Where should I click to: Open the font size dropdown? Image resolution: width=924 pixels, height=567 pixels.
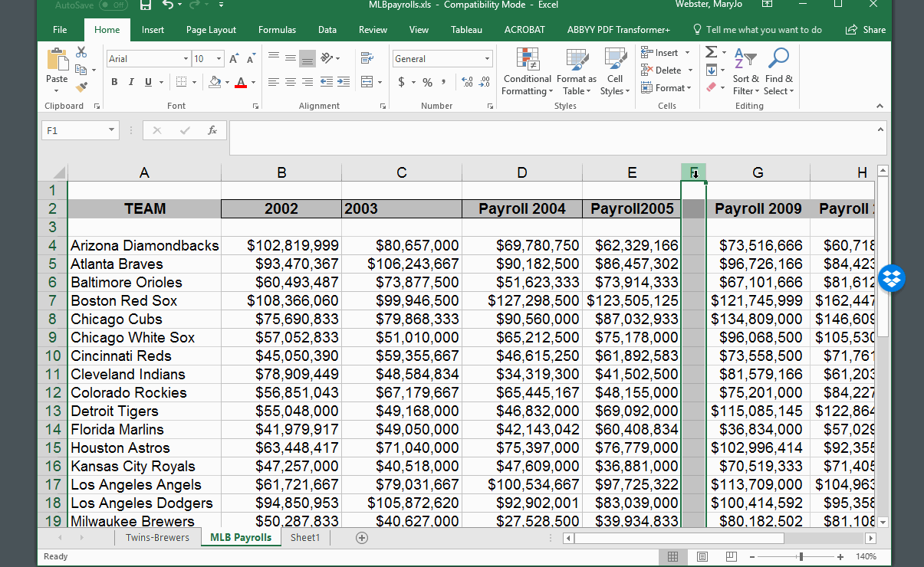tap(219, 59)
